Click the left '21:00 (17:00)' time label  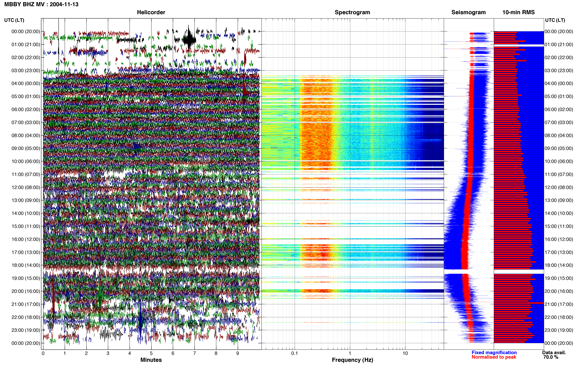coord(26,304)
